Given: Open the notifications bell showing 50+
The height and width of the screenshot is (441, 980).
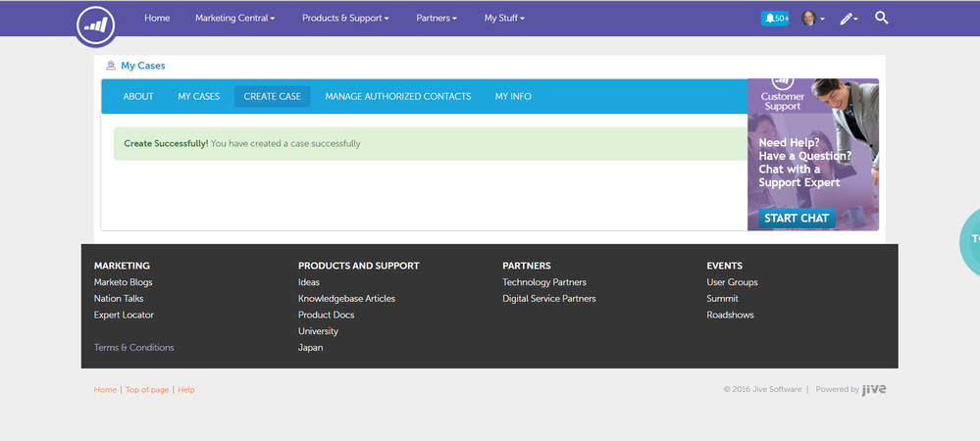Looking at the screenshot, I should pos(774,19).
